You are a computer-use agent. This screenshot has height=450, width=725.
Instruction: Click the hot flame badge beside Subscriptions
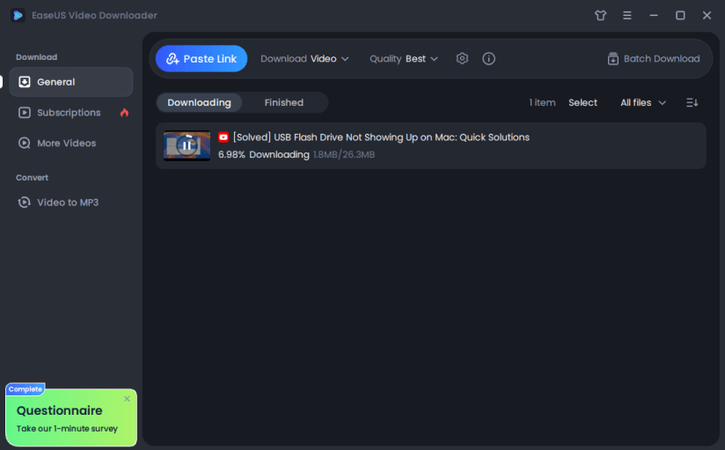tap(124, 112)
